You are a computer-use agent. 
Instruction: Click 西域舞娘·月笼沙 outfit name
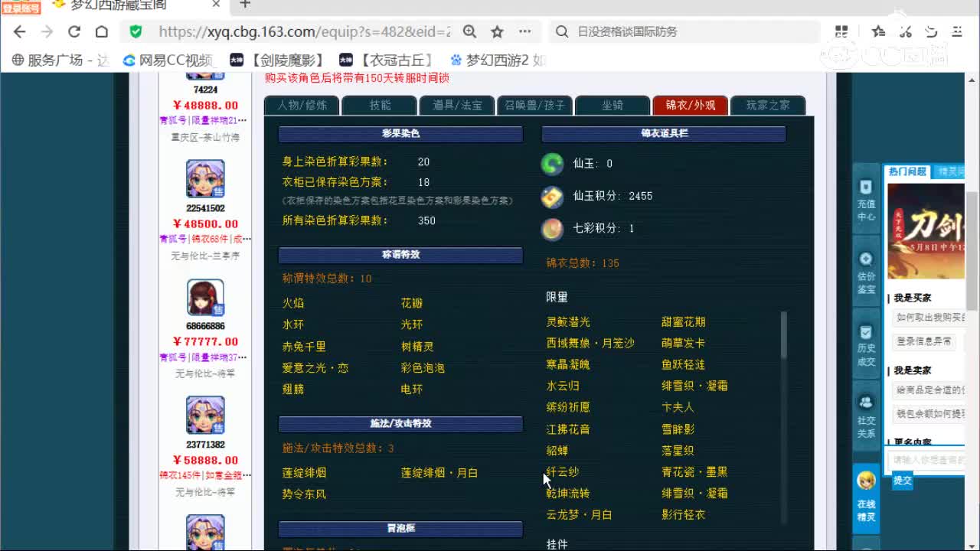(x=590, y=344)
